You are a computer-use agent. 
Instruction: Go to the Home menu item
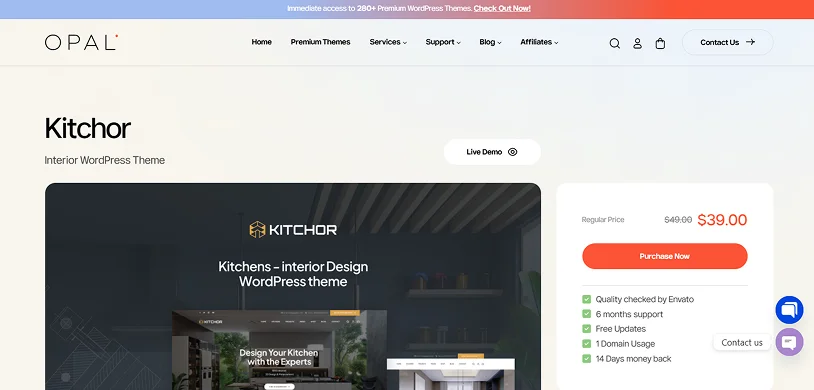tap(262, 42)
